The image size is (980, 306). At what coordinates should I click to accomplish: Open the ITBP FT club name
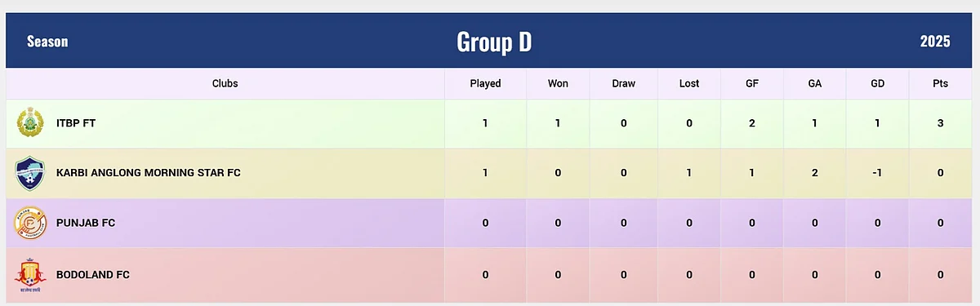[x=76, y=123]
